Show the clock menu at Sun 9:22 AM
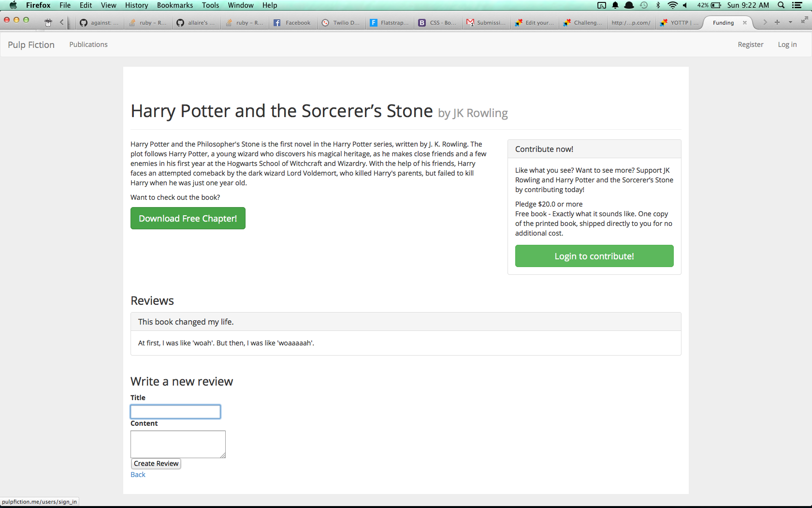This screenshot has height=508, width=812. click(x=748, y=5)
